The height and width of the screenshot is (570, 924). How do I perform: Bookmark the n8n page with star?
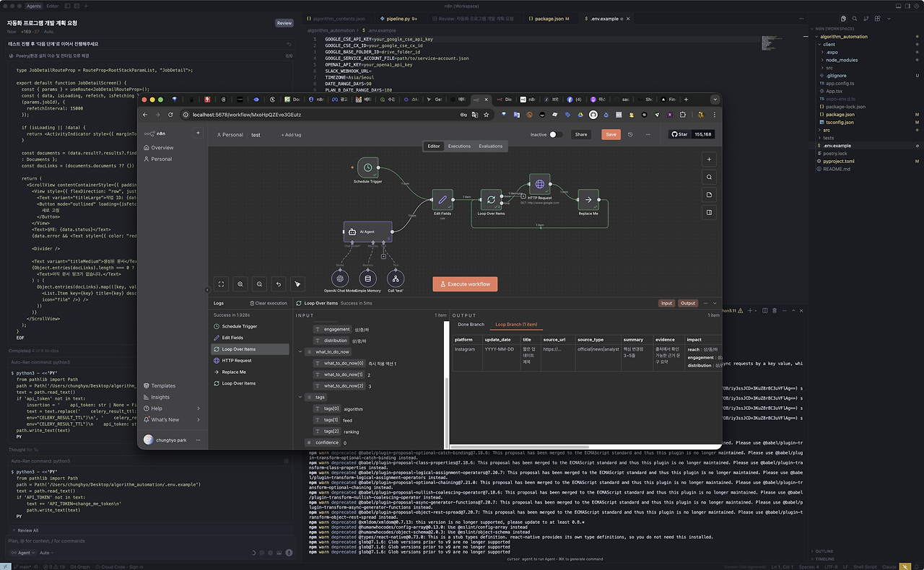[486, 115]
